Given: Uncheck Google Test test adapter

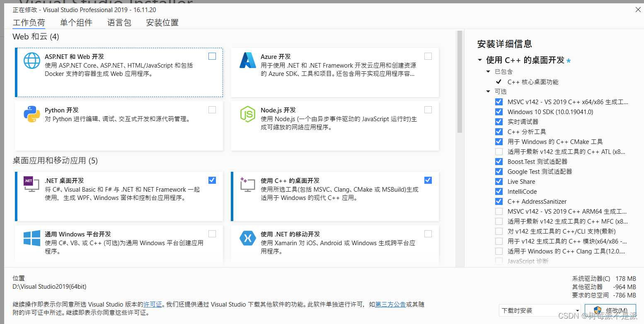Looking at the screenshot, I should click(x=499, y=171).
